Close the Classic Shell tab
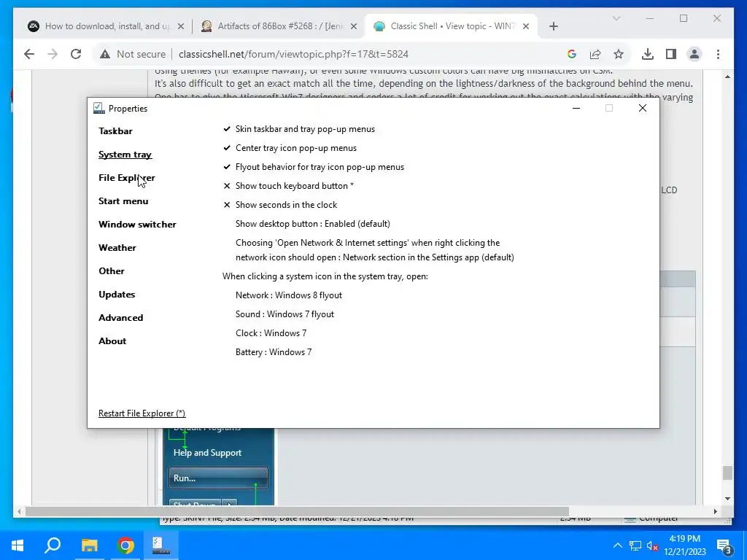Viewport: 747px width, 560px height. point(526,27)
